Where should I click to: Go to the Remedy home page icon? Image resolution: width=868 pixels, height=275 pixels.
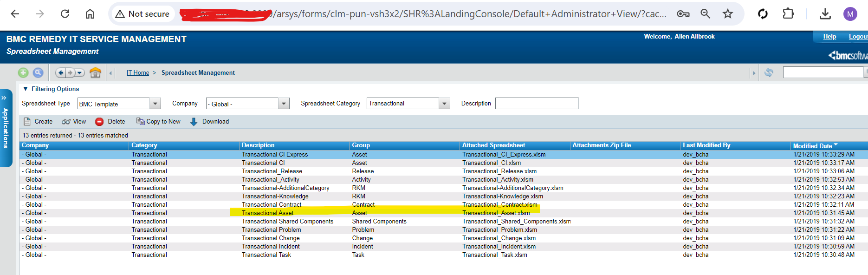point(95,72)
